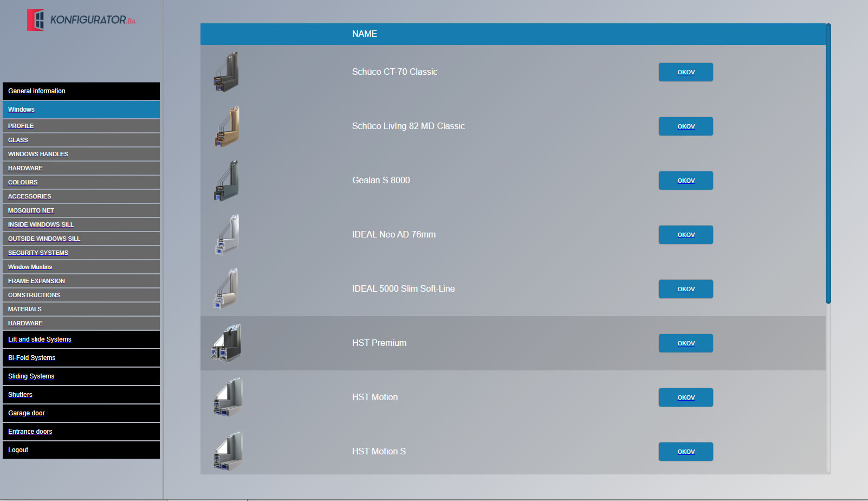
Task: Go to Window Muntins
Action: click(x=81, y=267)
